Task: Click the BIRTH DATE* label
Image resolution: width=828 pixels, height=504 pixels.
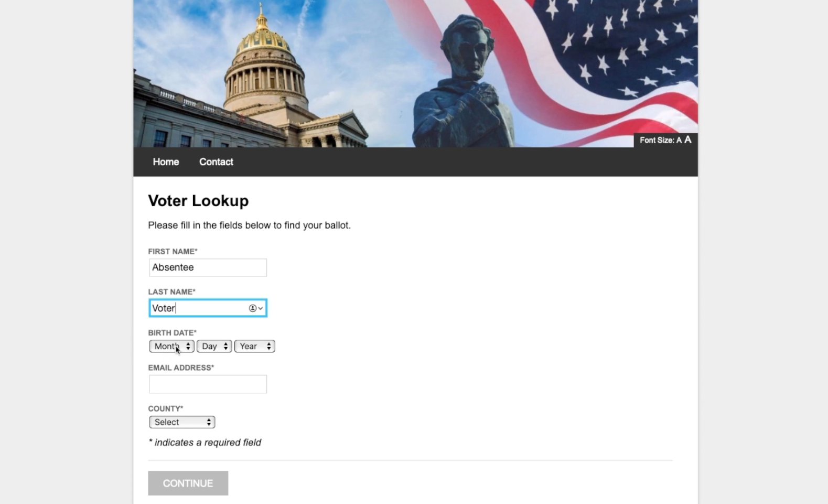Action: coord(172,333)
